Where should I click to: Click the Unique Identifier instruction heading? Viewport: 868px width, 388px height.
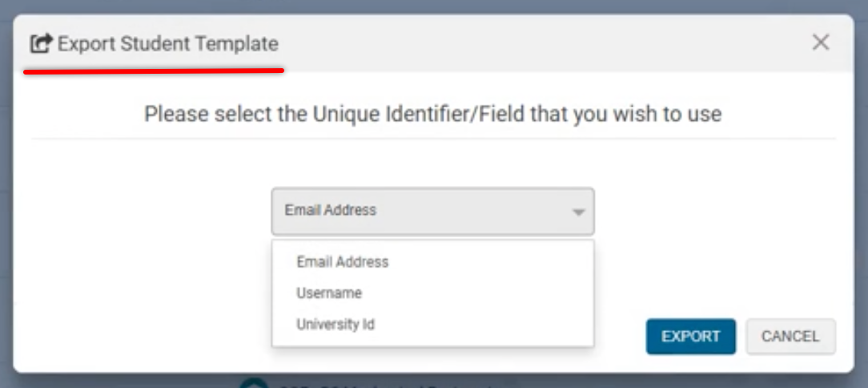click(x=432, y=114)
